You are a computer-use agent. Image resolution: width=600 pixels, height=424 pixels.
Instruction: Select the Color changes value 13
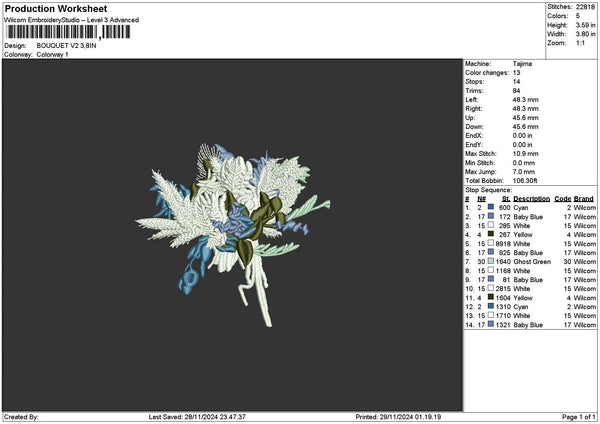point(517,73)
